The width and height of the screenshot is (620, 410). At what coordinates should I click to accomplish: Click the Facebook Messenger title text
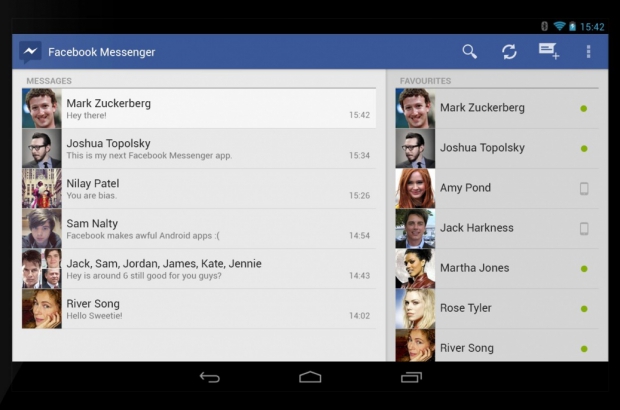[102, 52]
